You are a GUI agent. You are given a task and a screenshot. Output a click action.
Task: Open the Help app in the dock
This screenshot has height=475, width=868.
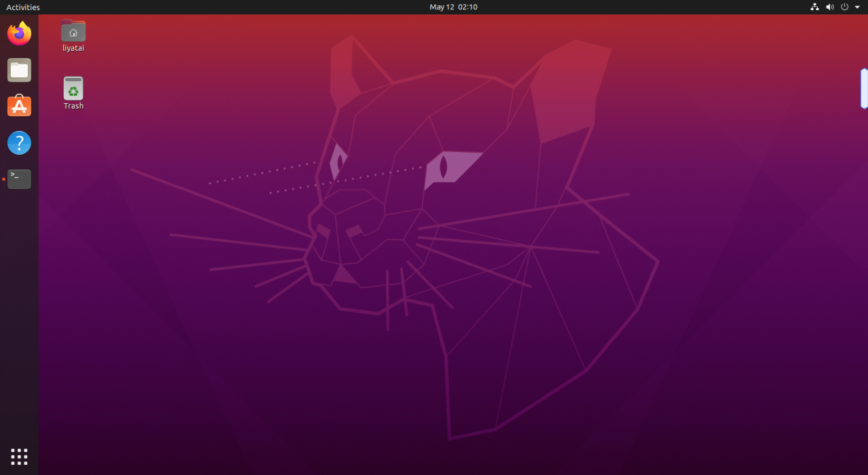19,143
